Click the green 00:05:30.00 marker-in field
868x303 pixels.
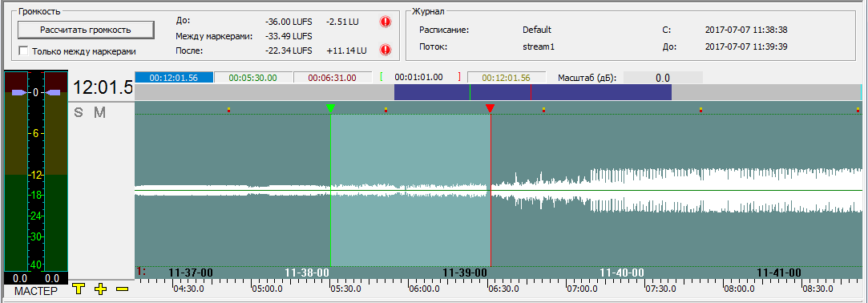click(253, 78)
